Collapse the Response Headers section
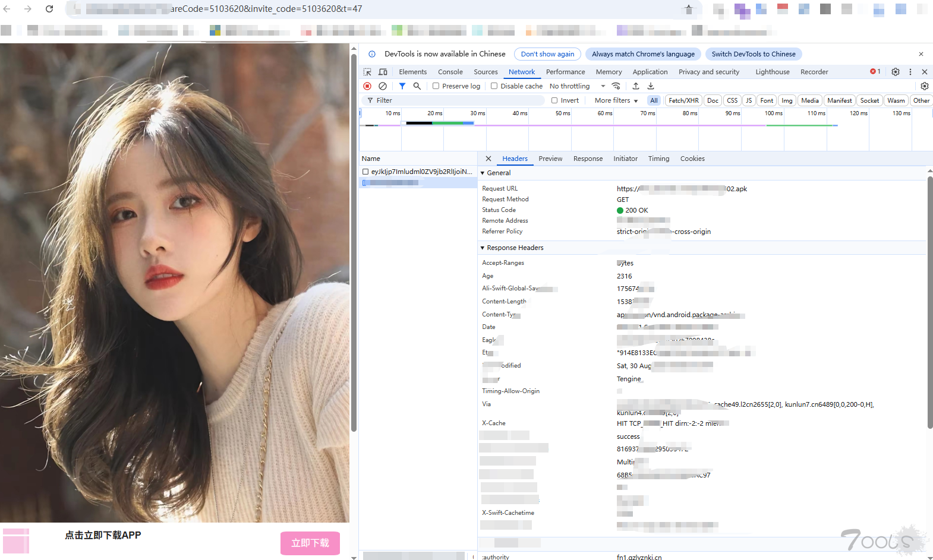933x560 pixels. (x=483, y=248)
